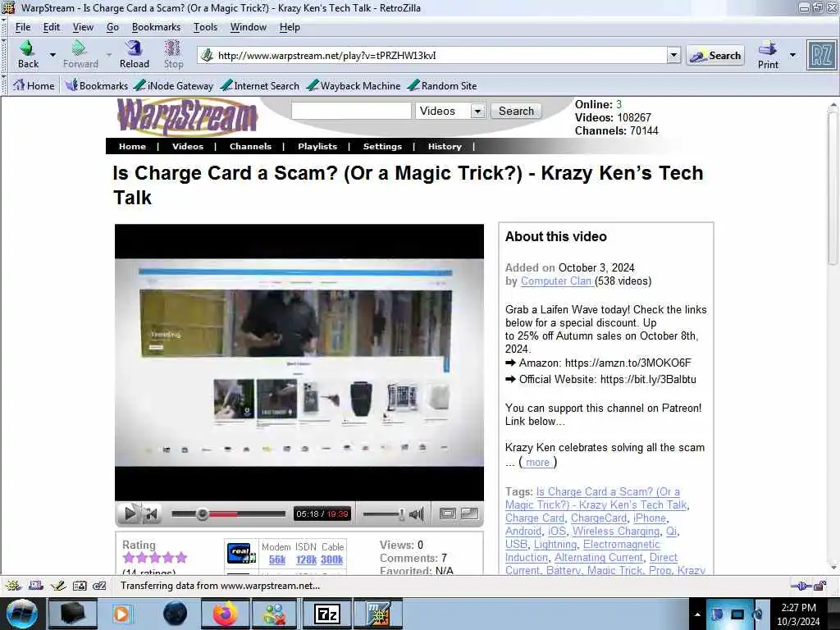
Task: Go to the Channels nav tab
Action: [x=250, y=146]
